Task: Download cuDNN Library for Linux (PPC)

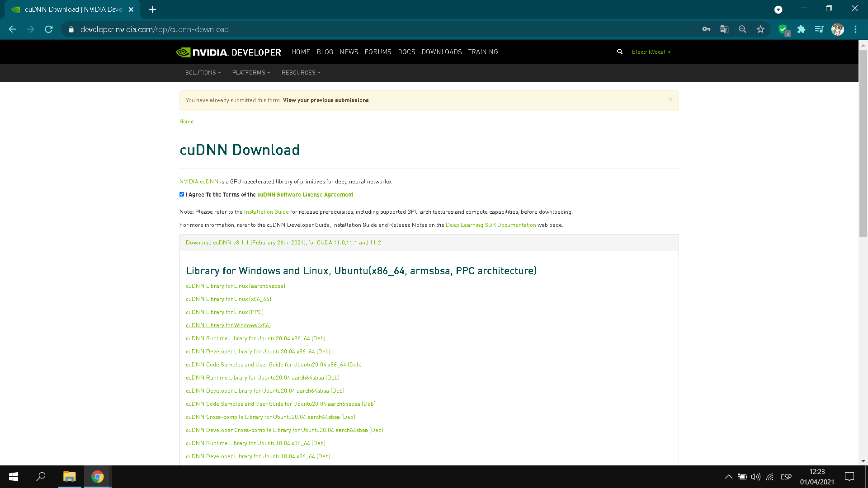Action: tap(224, 312)
